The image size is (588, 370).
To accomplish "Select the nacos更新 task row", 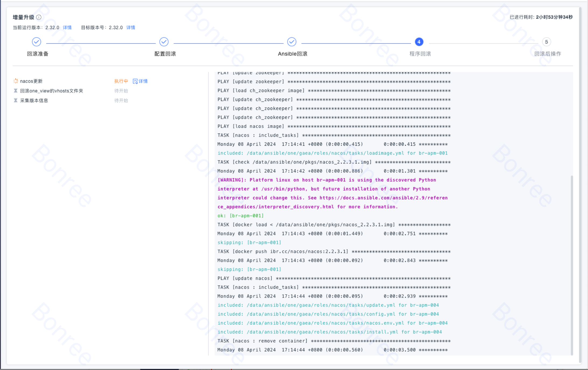I will [31, 81].
